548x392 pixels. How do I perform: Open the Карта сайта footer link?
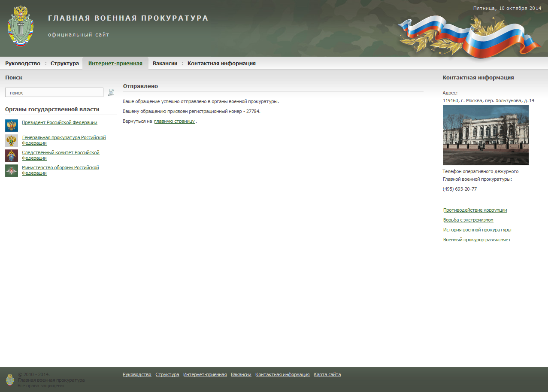click(x=327, y=374)
